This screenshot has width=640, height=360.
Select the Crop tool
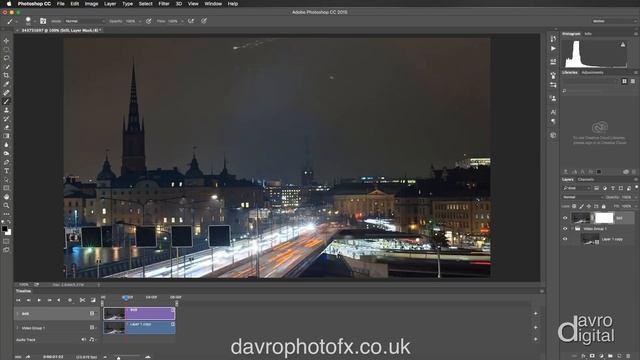6,76
